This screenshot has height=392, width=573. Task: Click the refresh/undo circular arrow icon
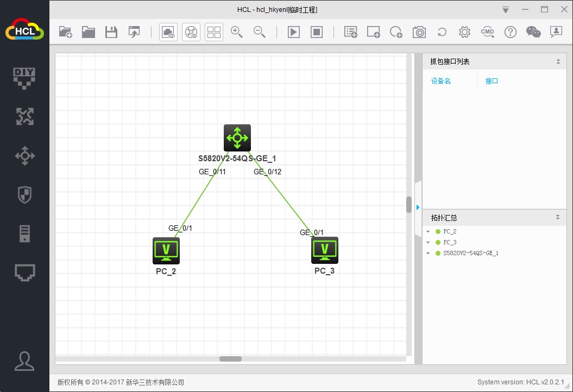click(442, 32)
